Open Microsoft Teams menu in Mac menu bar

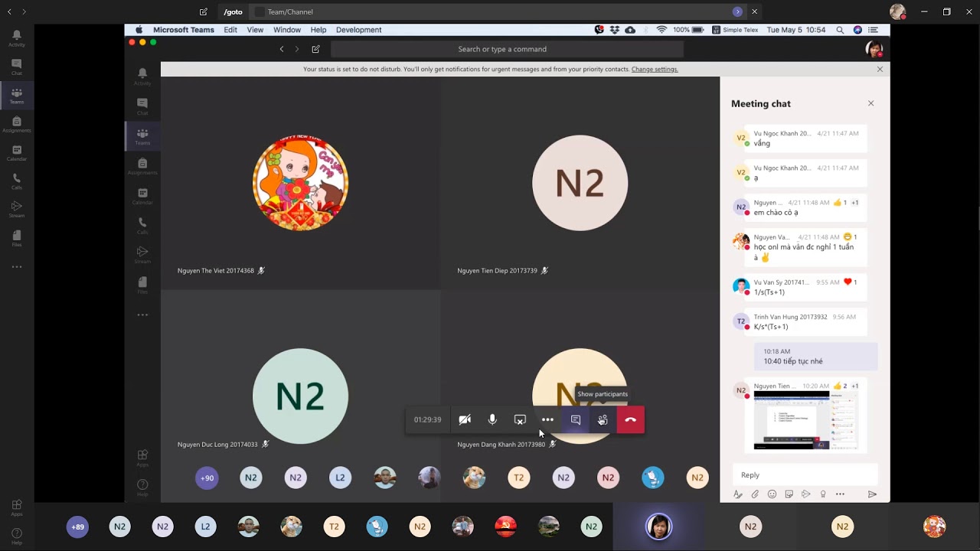click(184, 30)
